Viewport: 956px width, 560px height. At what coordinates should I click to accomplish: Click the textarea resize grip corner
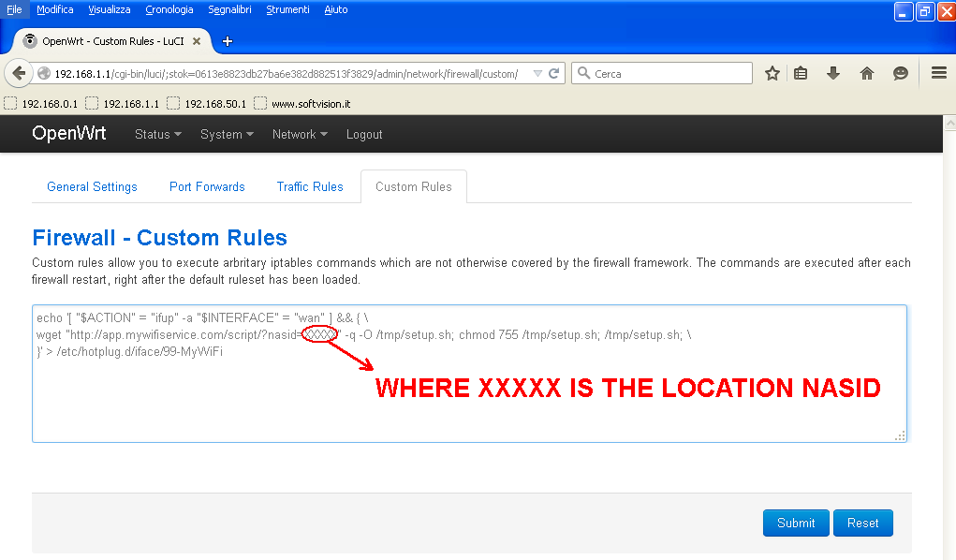click(900, 435)
